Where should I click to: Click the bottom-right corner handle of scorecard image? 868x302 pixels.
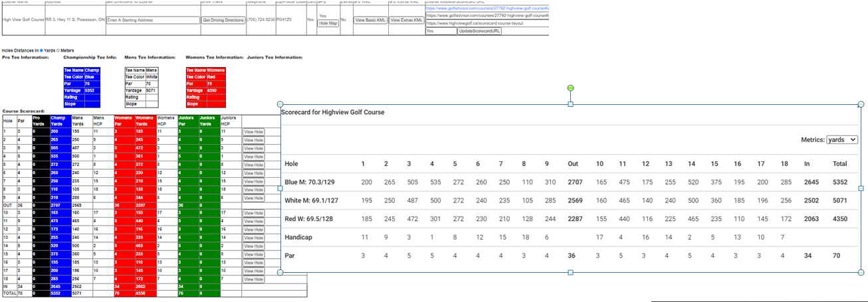pos(861,272)
